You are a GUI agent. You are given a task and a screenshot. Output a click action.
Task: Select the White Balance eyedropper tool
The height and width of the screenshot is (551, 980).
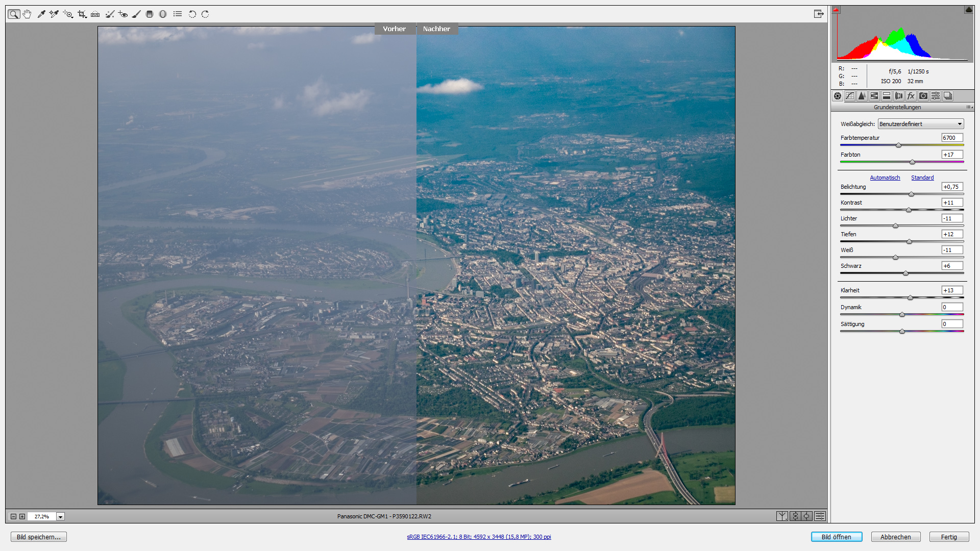(x=41, y=14)
